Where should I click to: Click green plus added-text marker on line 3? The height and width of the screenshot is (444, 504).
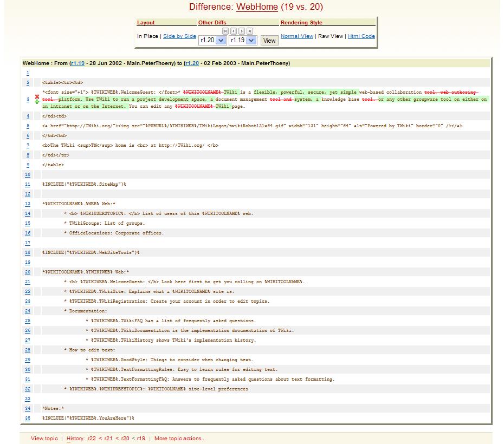(x=37, y=102)
